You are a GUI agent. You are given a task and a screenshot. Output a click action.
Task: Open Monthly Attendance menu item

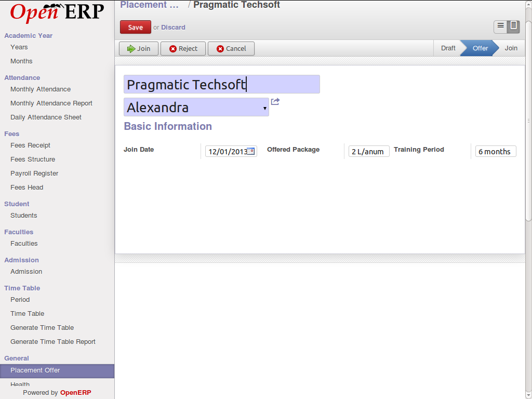coord(41,89)
